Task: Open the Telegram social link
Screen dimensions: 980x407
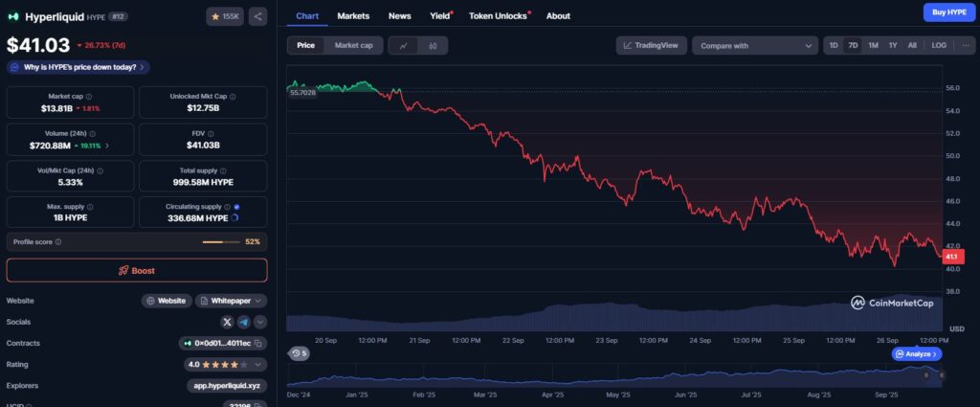Action: 243,323
